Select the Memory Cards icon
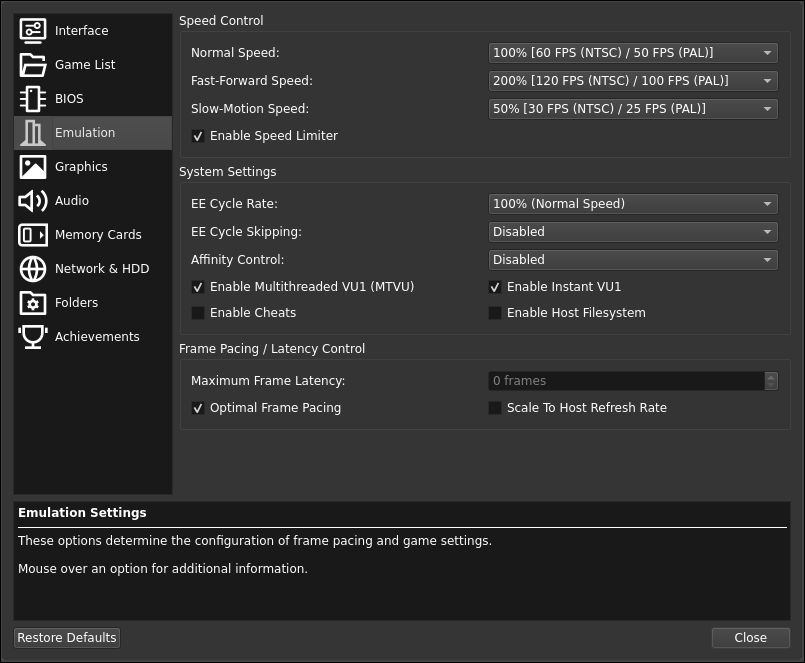The width and height of the screenshot is (805, 663). coord(33,234)
